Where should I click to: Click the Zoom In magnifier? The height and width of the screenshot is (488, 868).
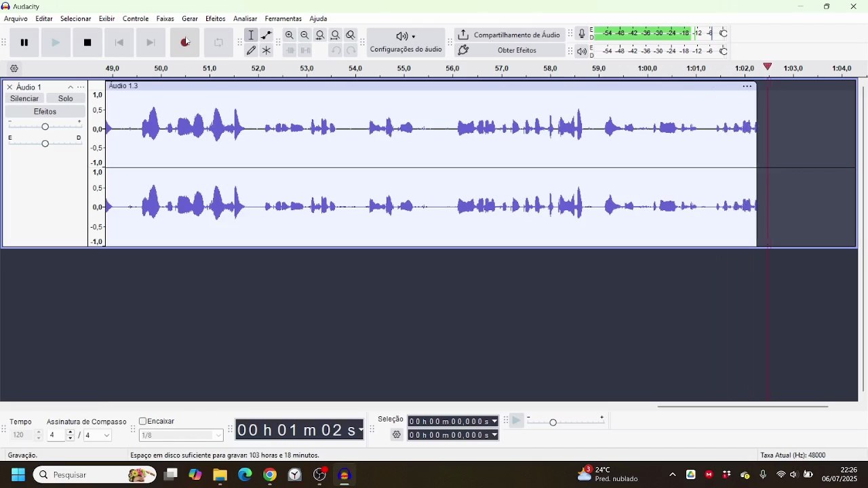point(290,35)
